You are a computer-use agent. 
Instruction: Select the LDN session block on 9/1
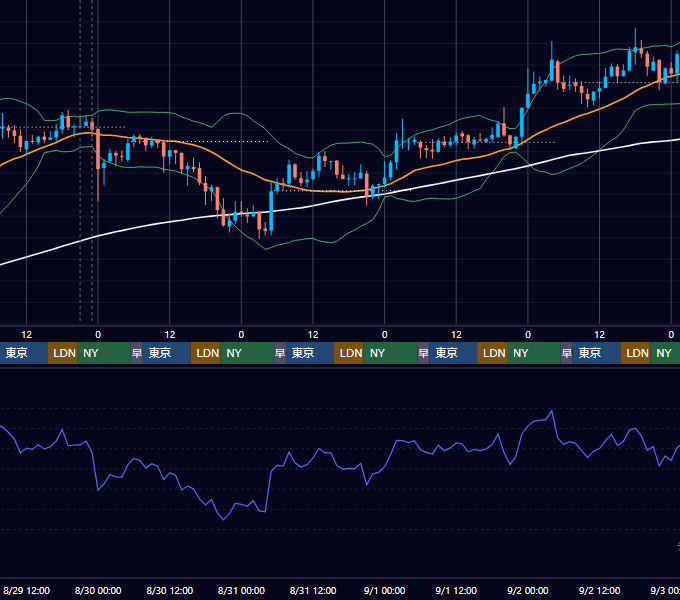tap(492, 353)
